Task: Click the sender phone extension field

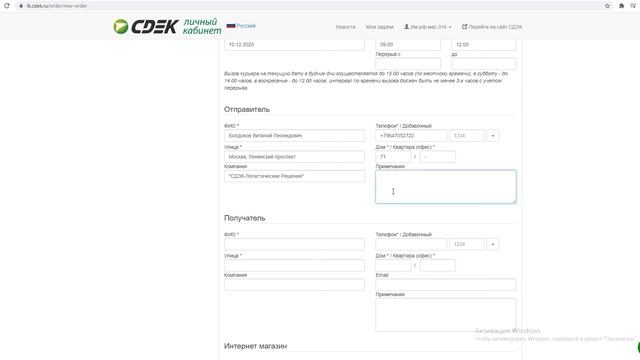Action: (467, 136)
